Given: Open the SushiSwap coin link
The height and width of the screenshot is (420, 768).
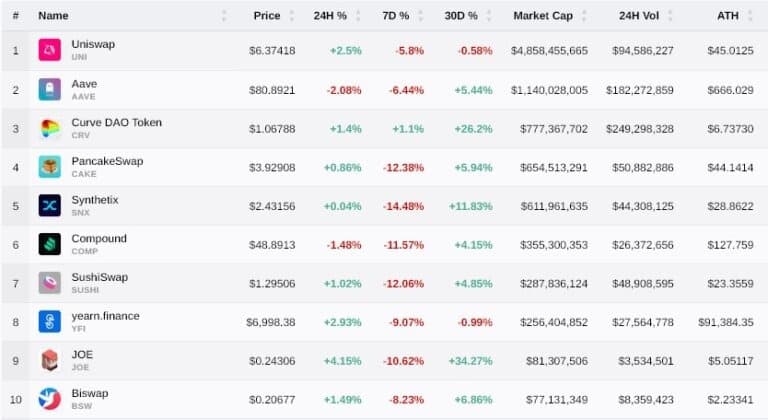Looking at the screenshot, I should click(99, 277).
